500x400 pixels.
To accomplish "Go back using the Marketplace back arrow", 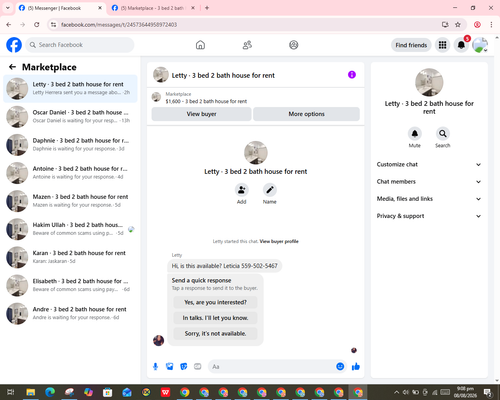I will click(x=12, y=67).
